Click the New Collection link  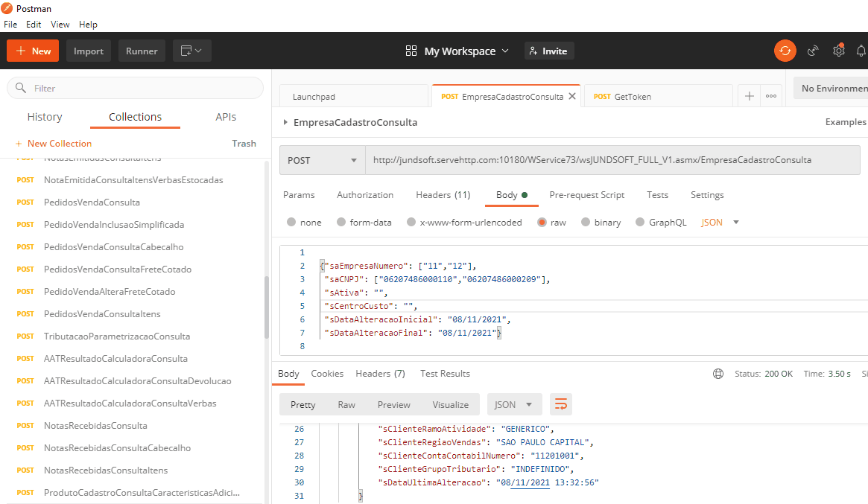click(x=59, y=144)
